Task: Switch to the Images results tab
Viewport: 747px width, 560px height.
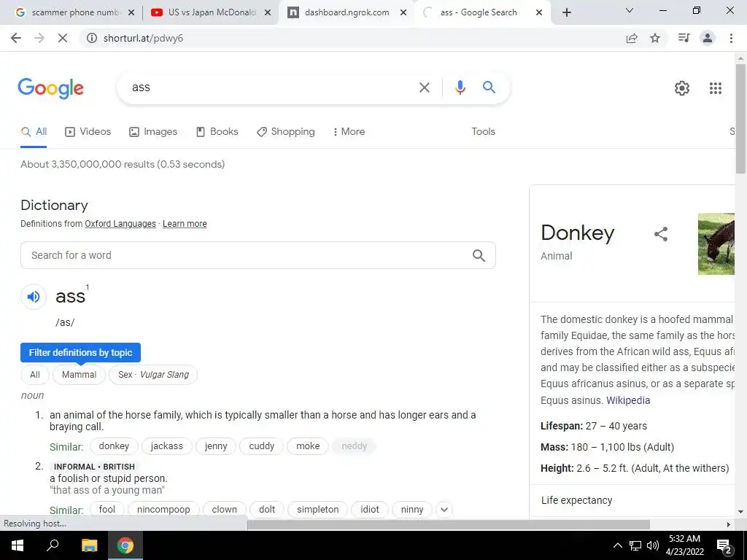Action: click(153, 131)
